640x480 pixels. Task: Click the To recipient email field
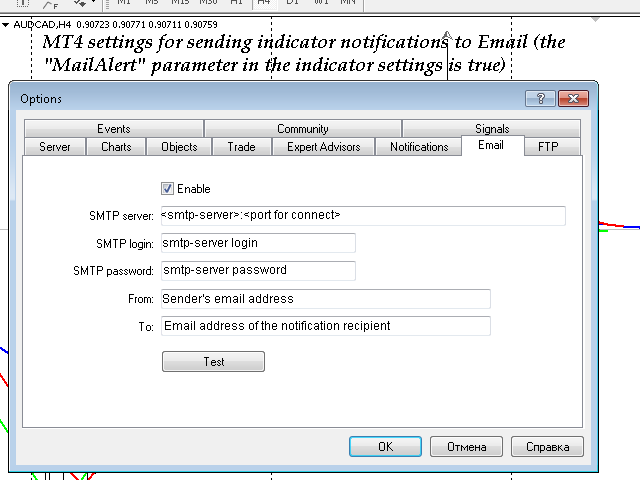tap(326, 326)
